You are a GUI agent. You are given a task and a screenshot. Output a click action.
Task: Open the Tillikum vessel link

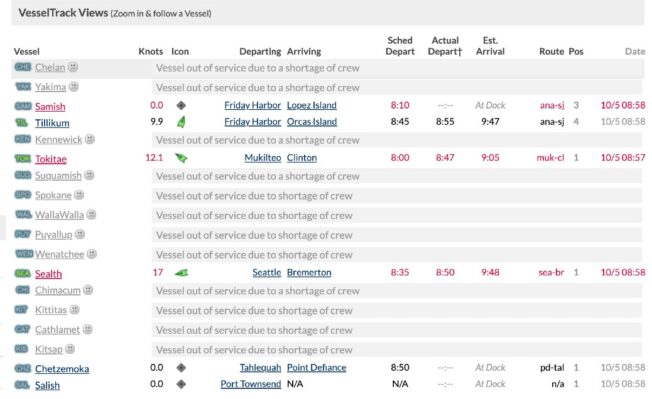(x=52, y=123)
